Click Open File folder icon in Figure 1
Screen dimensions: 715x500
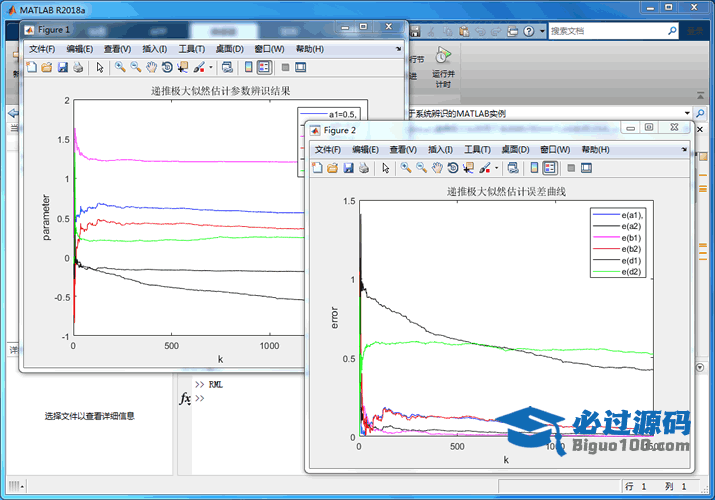coord(47,68)
